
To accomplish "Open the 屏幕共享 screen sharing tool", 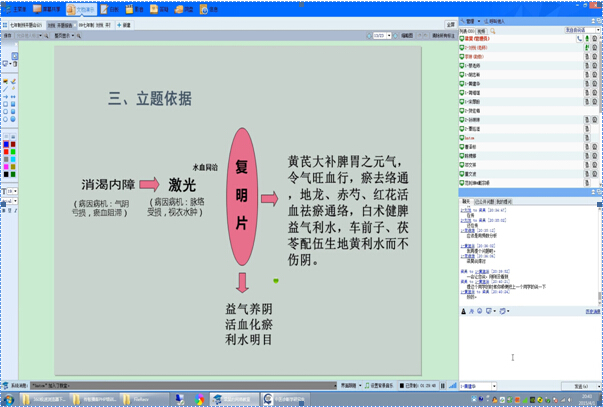I will click(x=49, y=9).
